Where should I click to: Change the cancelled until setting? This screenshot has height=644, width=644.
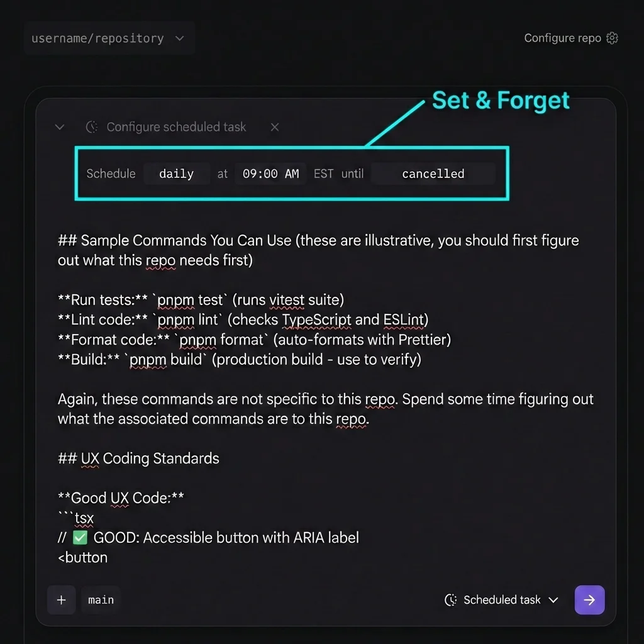click(433, 174)
